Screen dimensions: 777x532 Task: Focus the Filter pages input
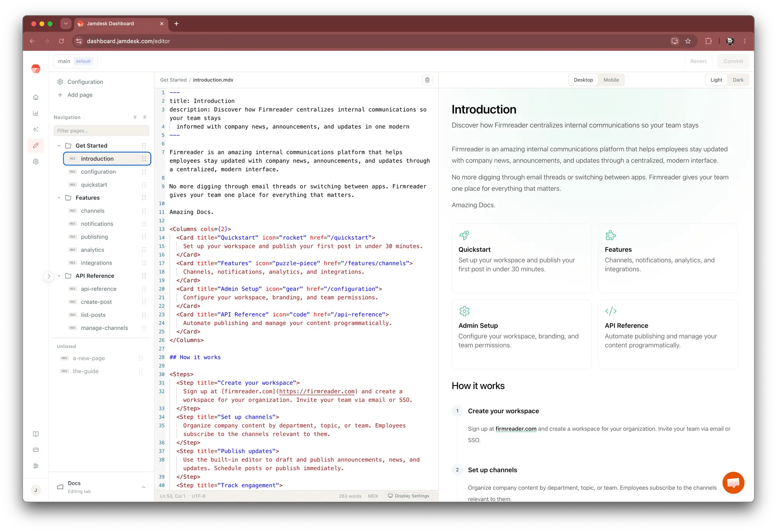pyautogui.click(x=101, y=131)
